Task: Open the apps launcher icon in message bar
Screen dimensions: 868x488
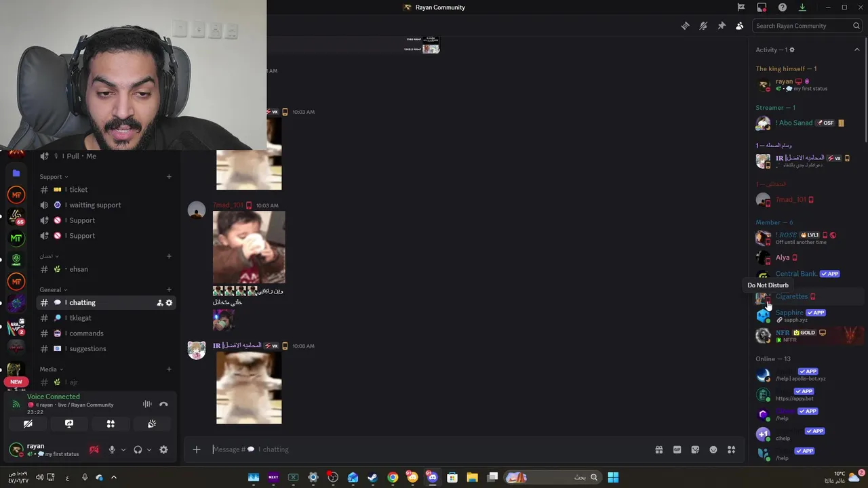Action: (731, 449)
